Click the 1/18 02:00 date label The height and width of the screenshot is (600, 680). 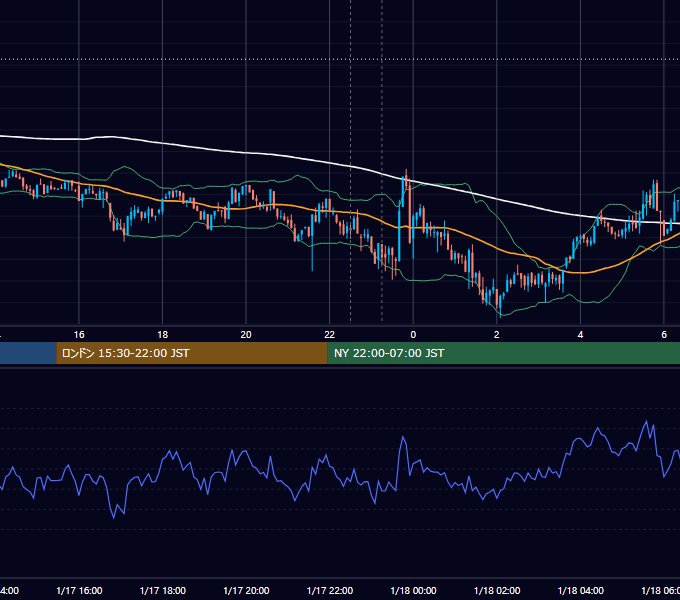coord(497,590)
